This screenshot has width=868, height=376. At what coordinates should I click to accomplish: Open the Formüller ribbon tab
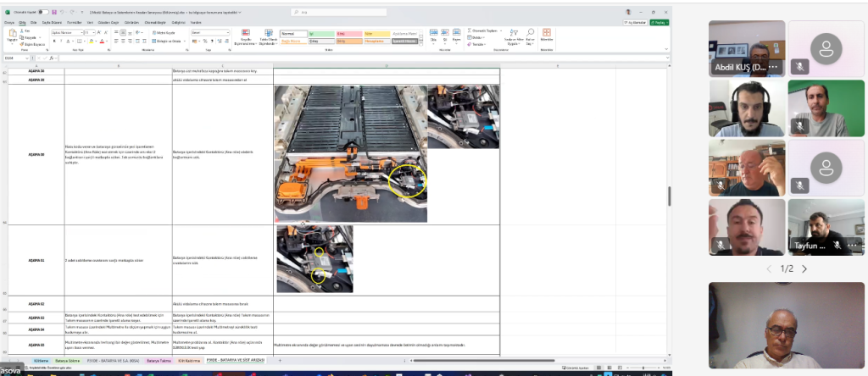pyautogui.click(x=75, y=23)
